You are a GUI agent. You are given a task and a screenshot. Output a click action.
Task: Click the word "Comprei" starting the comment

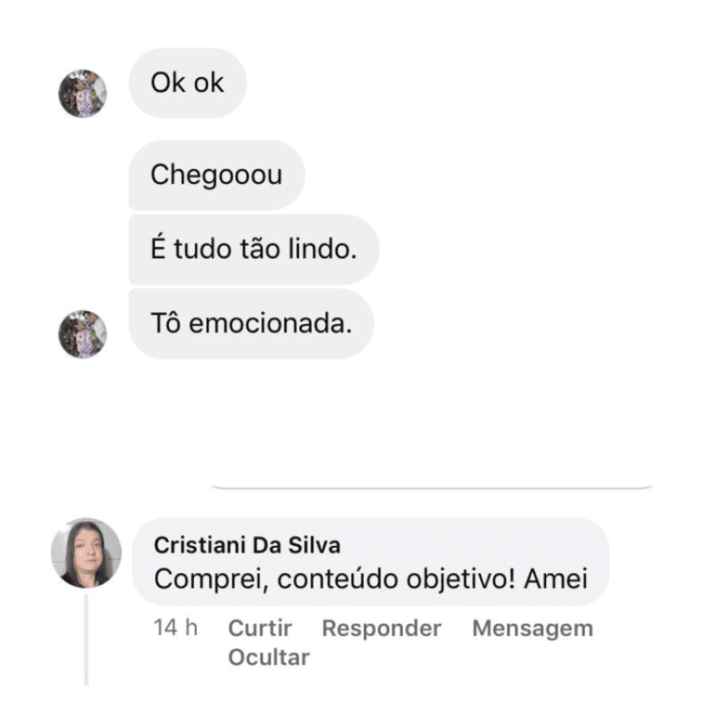pos(211,580)
